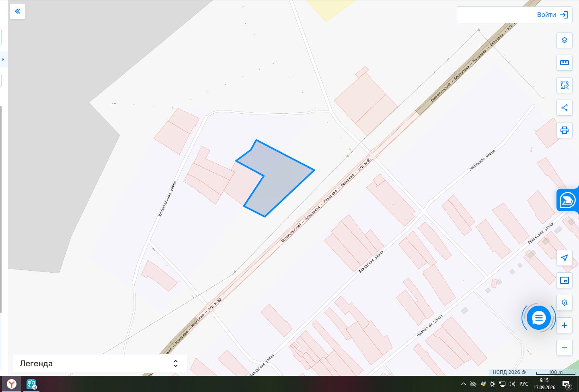Open the teal taskbar application

31,384
